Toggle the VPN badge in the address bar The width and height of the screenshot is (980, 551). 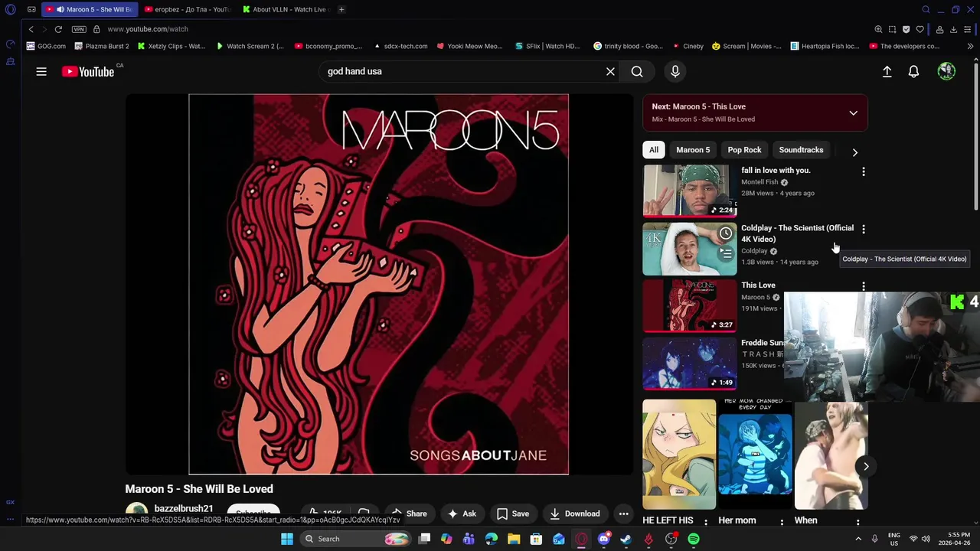click(x=79, y=29)
